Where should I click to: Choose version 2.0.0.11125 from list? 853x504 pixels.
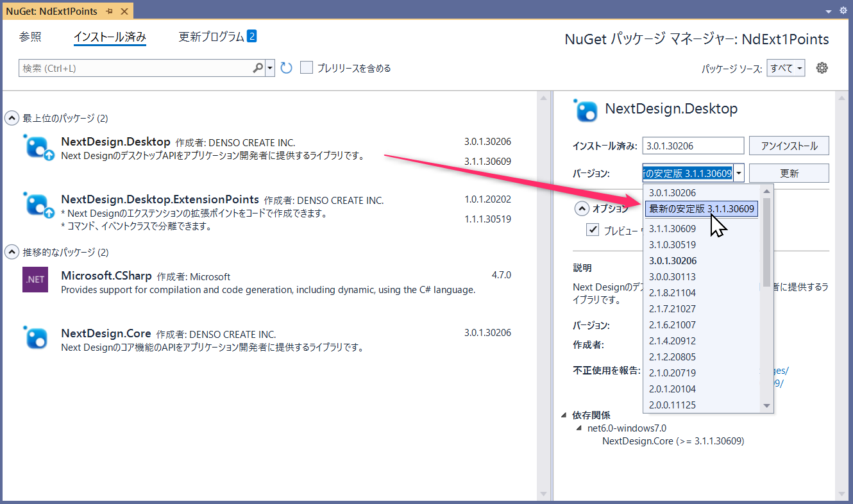[x=672, y=405]
